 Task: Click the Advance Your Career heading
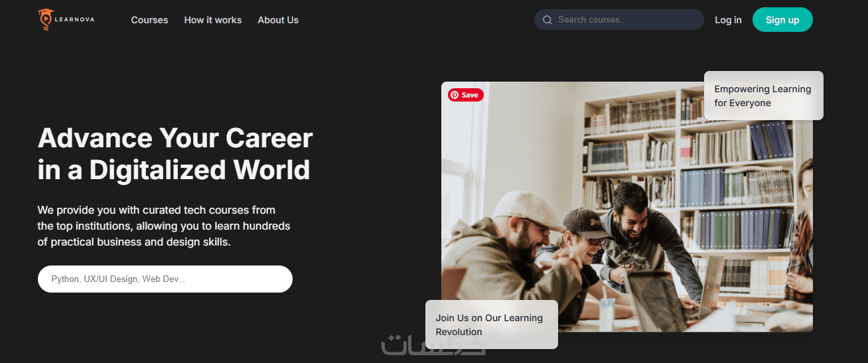[175, 154]
